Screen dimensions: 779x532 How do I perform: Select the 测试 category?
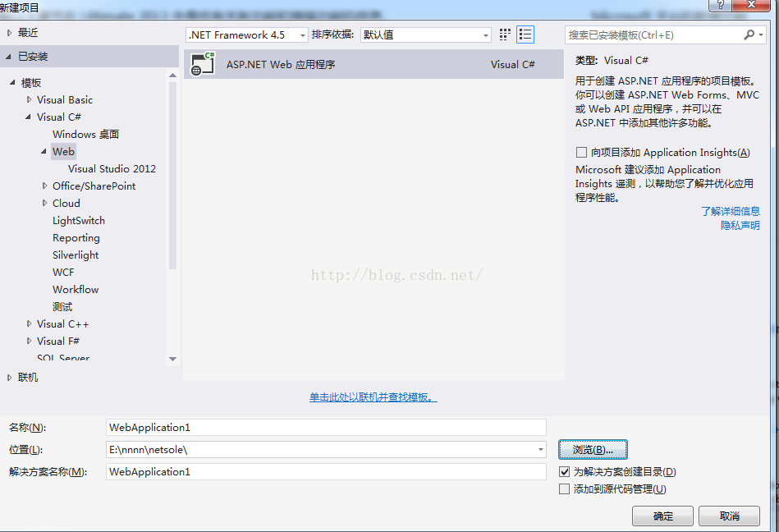pyautogui.click(x=62, y=307)
